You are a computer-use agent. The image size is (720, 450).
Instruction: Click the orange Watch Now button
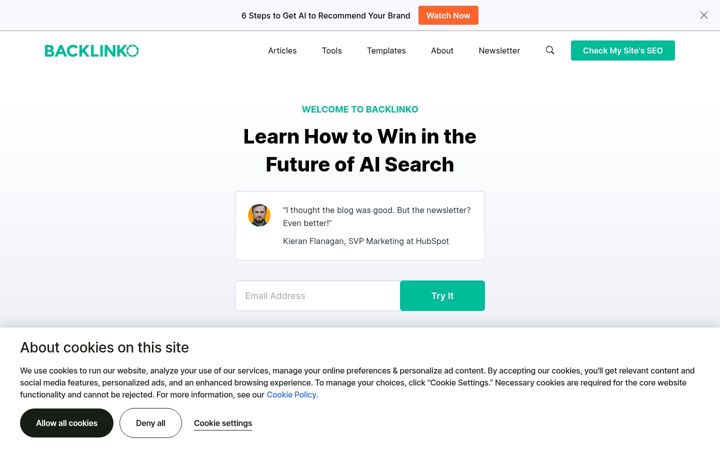[448, 15]
